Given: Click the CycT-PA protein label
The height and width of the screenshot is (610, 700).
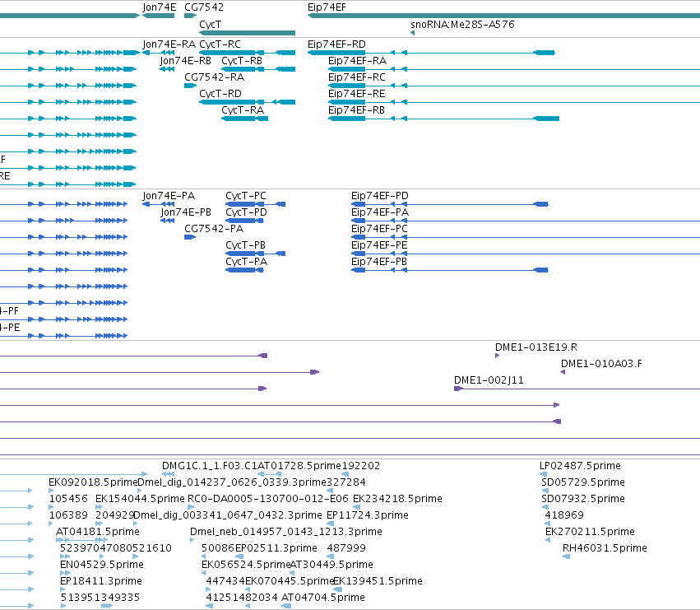Looking at the screenshot, I should [247, 262].
